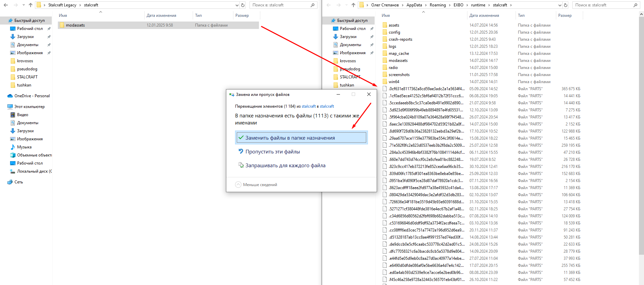Select 'radio' folder in right window
This screenshot has height=285, width=644.
click(x=393, y=68)
